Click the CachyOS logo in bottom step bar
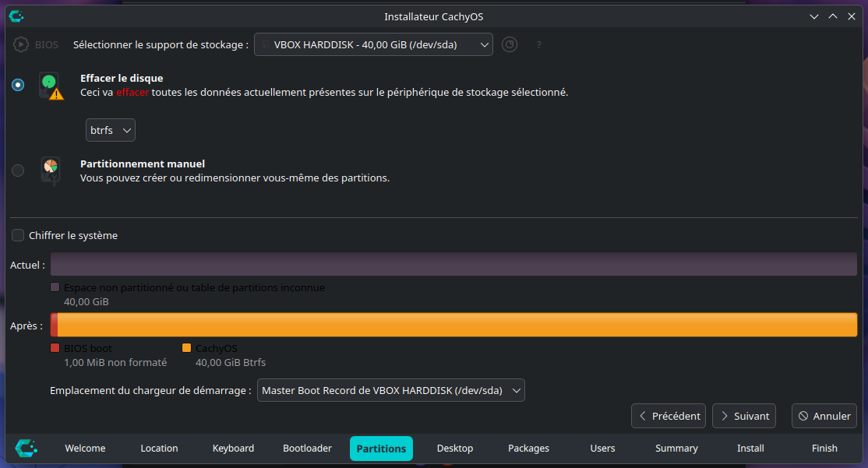868x468 pixels. (26, 449)
